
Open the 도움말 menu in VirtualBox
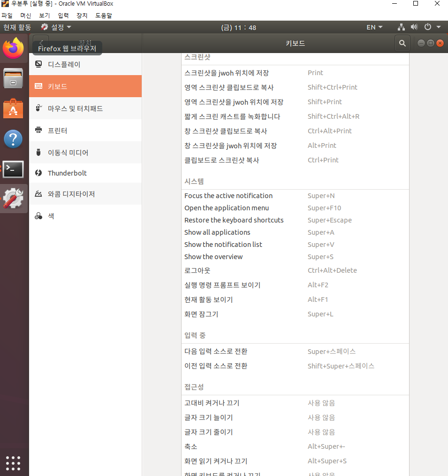[104, 15]
